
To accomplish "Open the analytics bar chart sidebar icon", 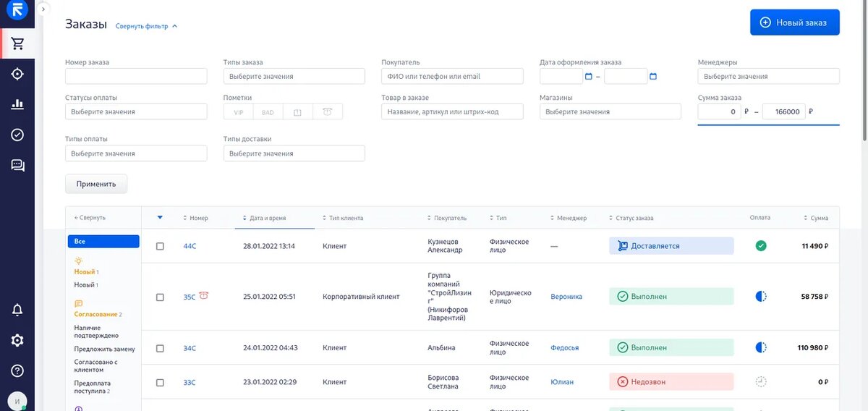I will pos(17,104).
